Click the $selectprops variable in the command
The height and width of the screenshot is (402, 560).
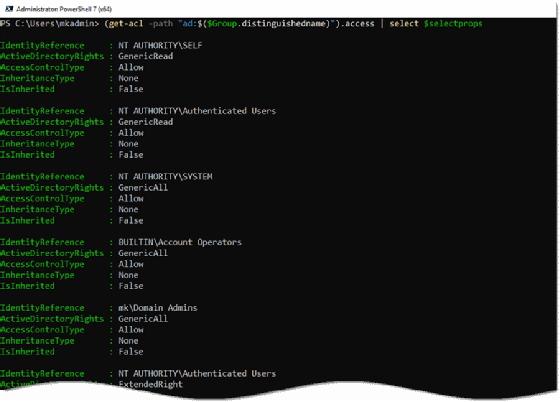(453, 24)
